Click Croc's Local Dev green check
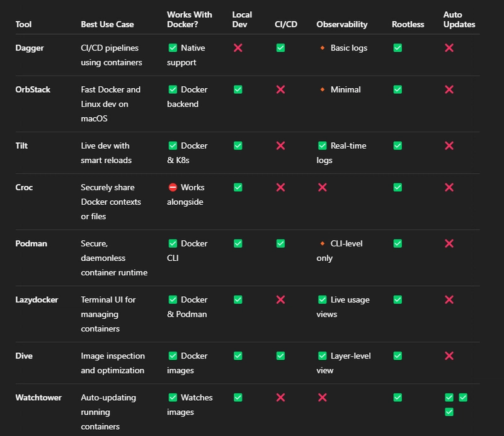The image size is (504, 436). click(238, 187)
